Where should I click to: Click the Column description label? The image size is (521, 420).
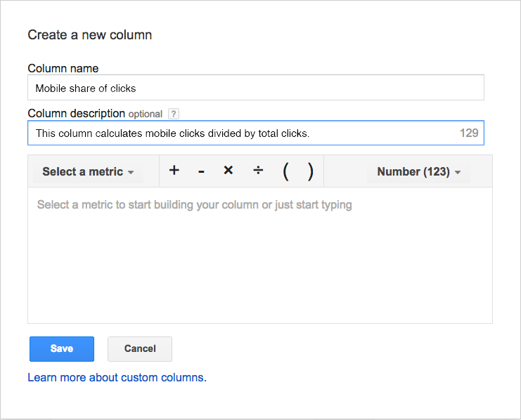[x=76, y=113]
